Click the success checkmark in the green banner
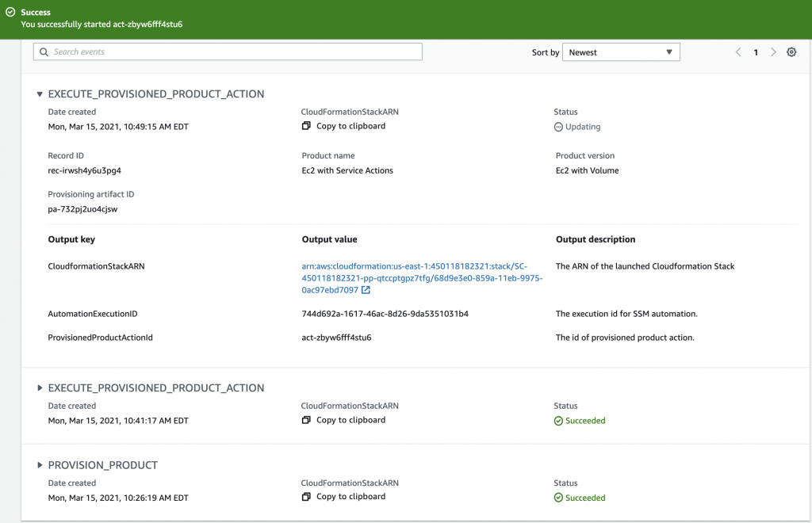The image size is (812, 523). [x=11, y=12]
